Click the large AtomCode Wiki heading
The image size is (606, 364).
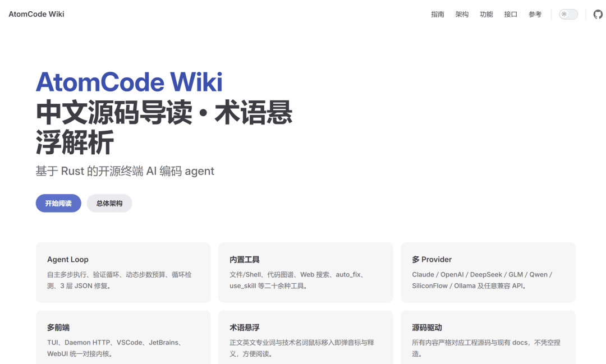[x=129, y=82]
